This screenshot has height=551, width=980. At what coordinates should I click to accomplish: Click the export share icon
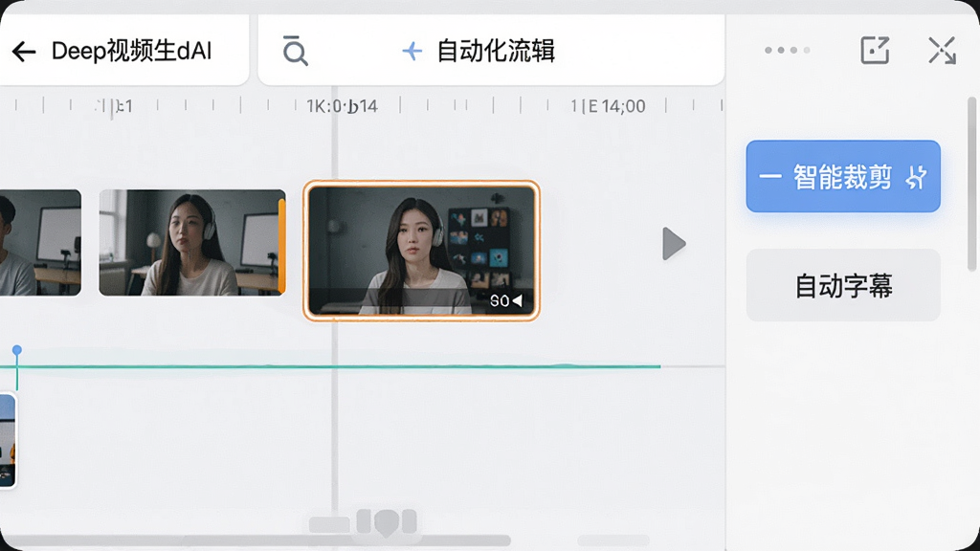point(875,50)
